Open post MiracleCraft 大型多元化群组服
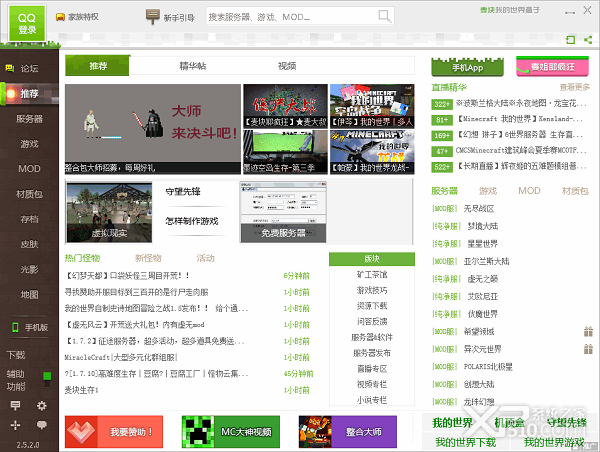Viewport: 600px width, 452px height. click(121, 357)
